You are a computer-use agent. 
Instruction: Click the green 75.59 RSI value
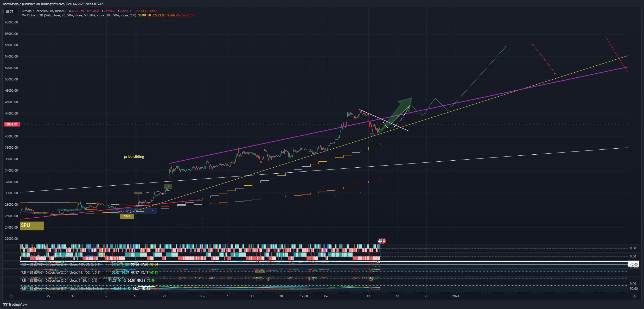click(x=151, y=281)
